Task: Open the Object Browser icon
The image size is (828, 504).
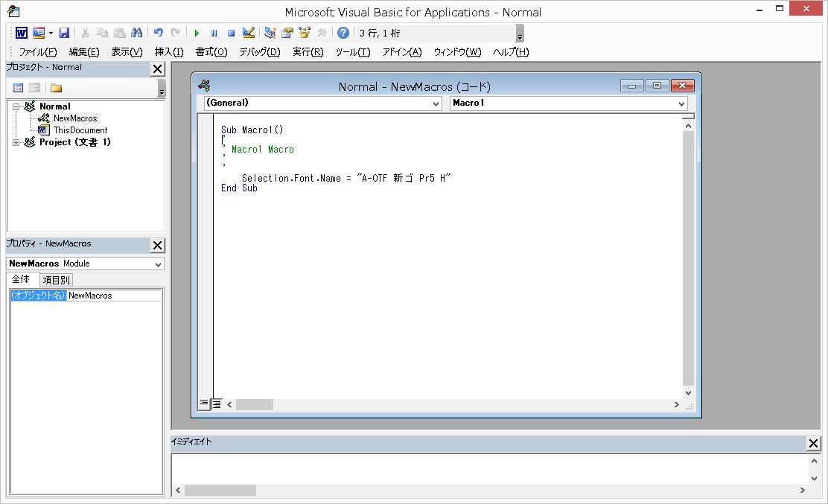Action: point(305,33)
